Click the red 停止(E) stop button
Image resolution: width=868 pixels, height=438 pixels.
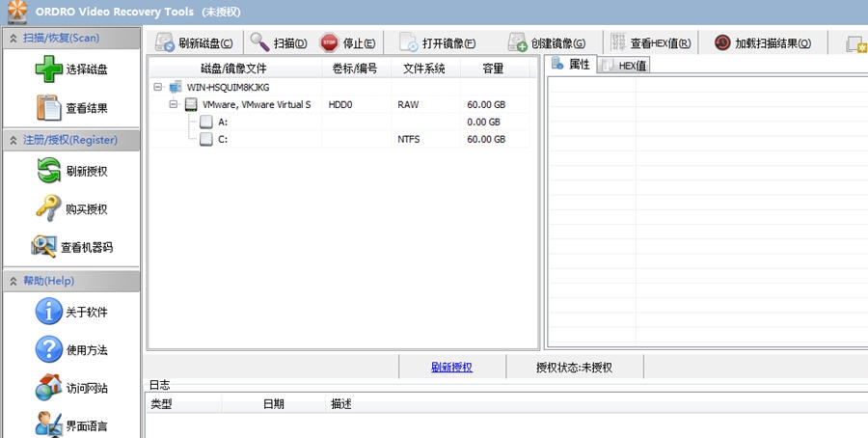coord(347,43)
